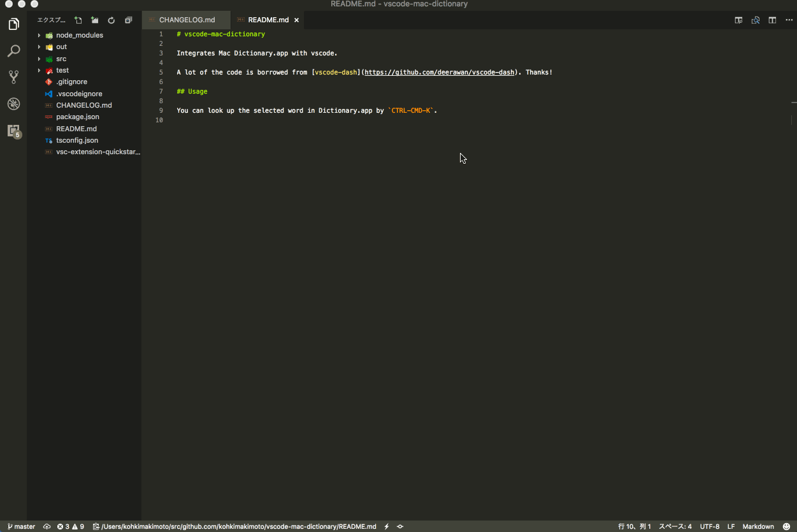
Task: Open vsc-extension-quickstart file
Action: [x=98, y=152]
